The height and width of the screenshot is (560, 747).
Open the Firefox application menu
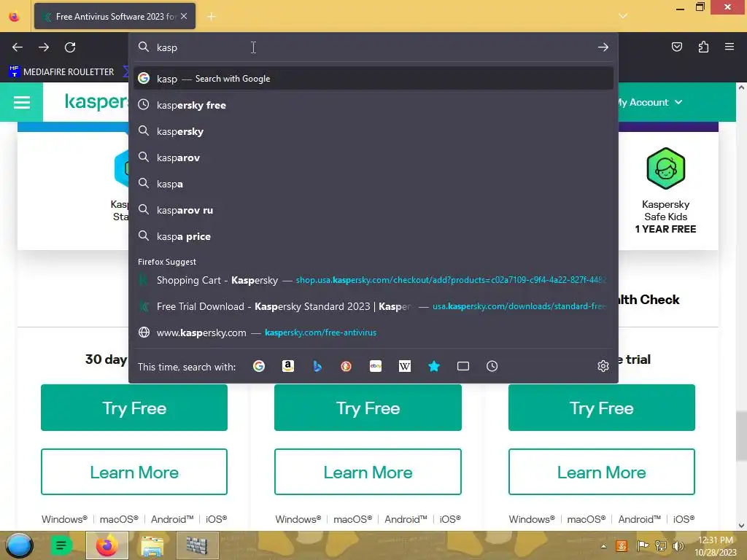729,47
